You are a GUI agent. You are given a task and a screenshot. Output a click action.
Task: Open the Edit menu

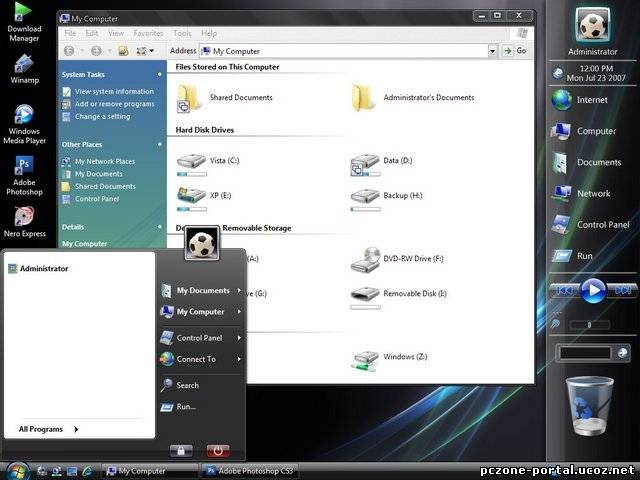92,33
